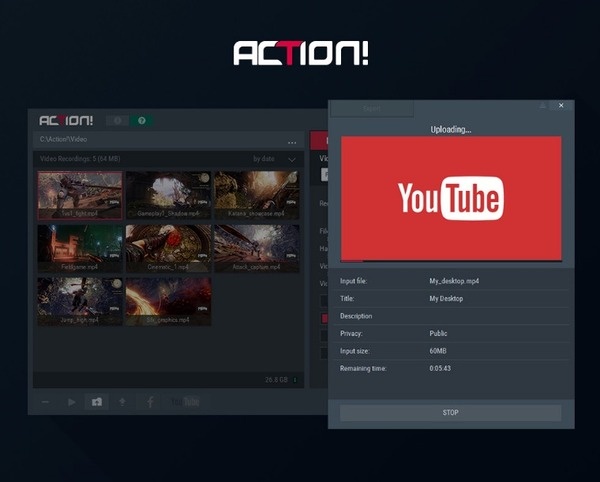Screen dimensions: 600x482
Task: Select the Cinematic_1.mp4 thumbnail
Action: tap(168, 248)
